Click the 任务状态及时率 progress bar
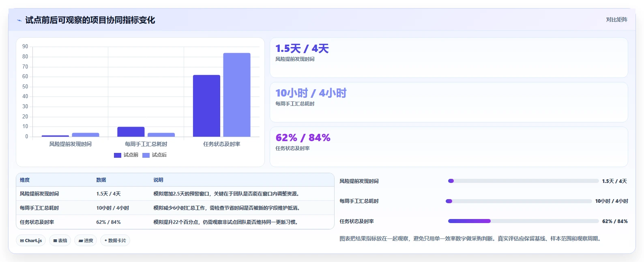Image resolution: width=644 pixels, height=262 pixels. [x=523, y=221]
